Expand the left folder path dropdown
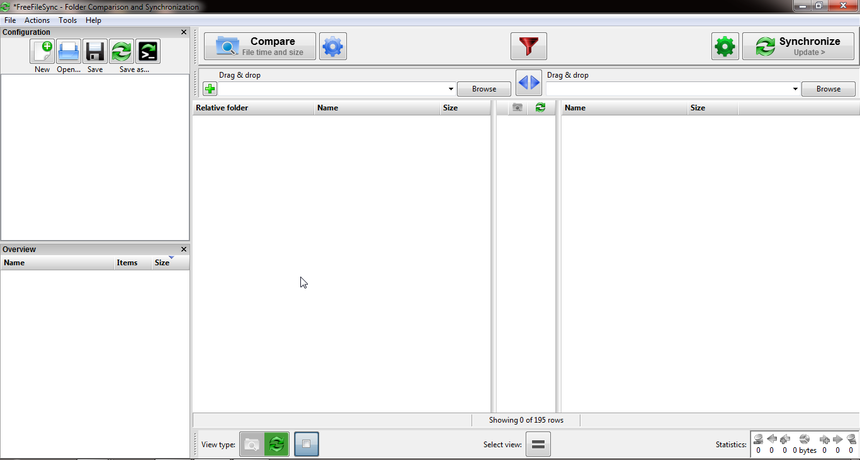This screenshot has width=860, height=460. [451, 89]
